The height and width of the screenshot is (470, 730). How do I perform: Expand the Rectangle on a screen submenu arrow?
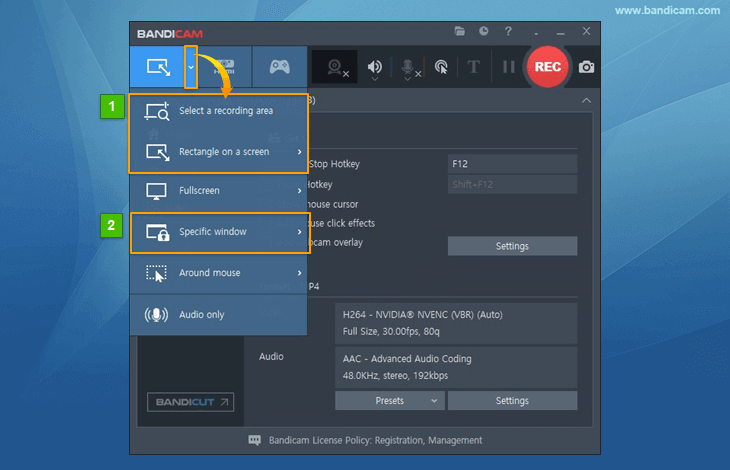(x=299, y=152)
